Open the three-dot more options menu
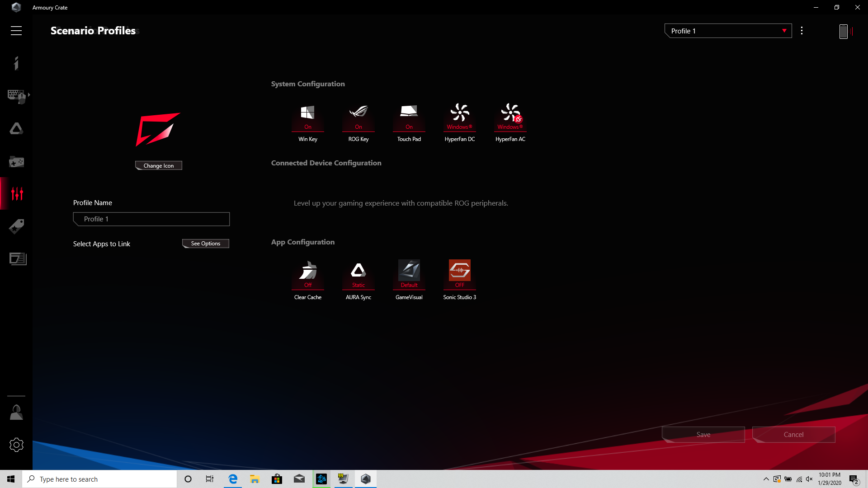This screenshot has width=868, height=488. pos(802,31)
